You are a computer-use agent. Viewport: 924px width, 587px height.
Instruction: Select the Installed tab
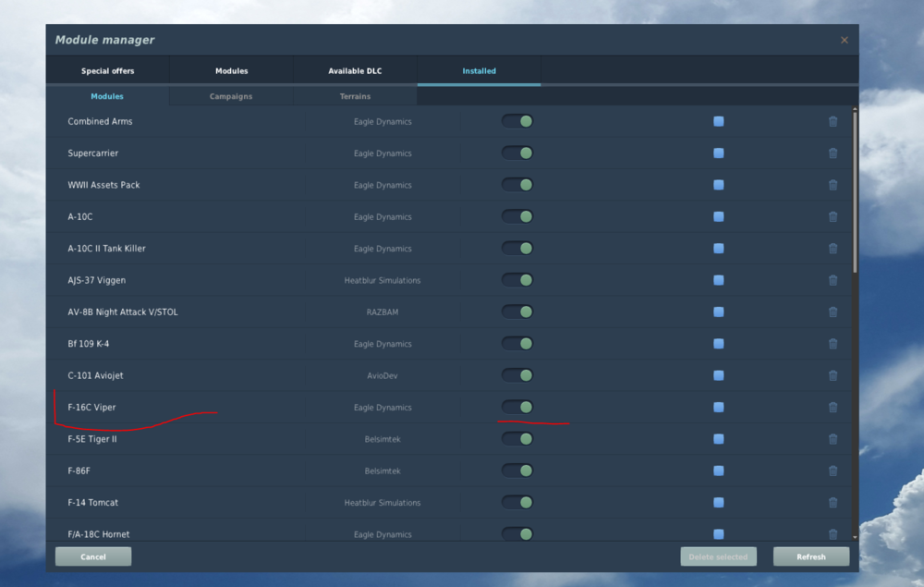tap(479, 71)
